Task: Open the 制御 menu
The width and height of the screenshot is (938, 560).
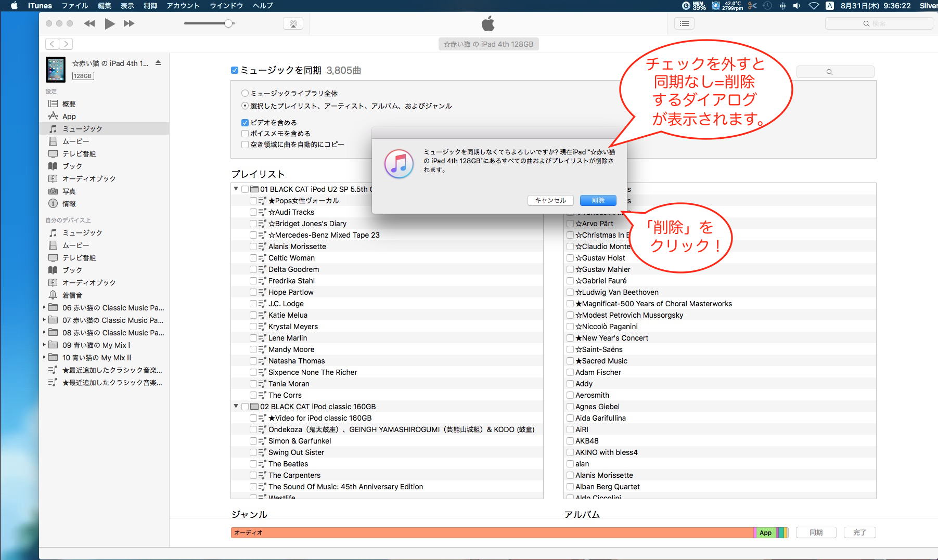Action: pyautogui.click(x=150, y=6)
